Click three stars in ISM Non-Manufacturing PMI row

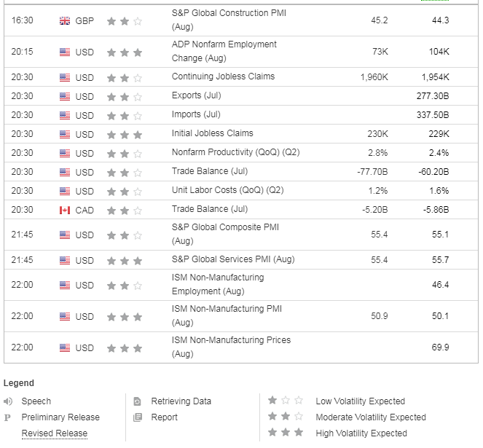coord(125,317)
